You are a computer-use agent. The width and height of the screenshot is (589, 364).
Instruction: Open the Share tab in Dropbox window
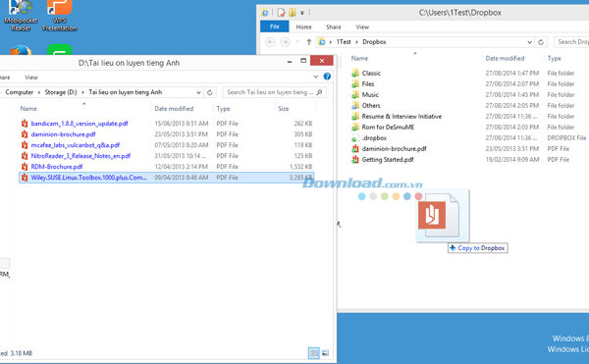(x=333, y=27)
